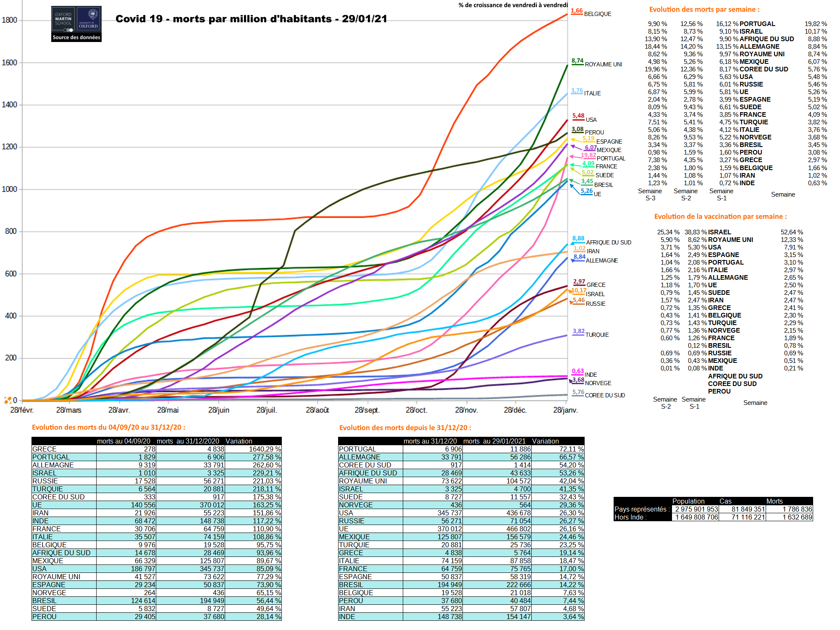The width and height of the screenshot is (840, 630).
Task: Open the Source des données link
Action: click(76, 37)
